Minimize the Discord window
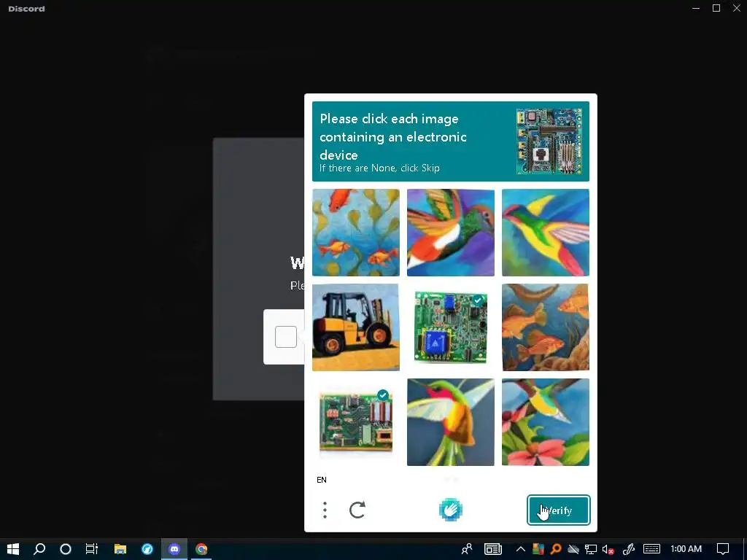Screen dimensions: 747x560 (x=696, y=8)
